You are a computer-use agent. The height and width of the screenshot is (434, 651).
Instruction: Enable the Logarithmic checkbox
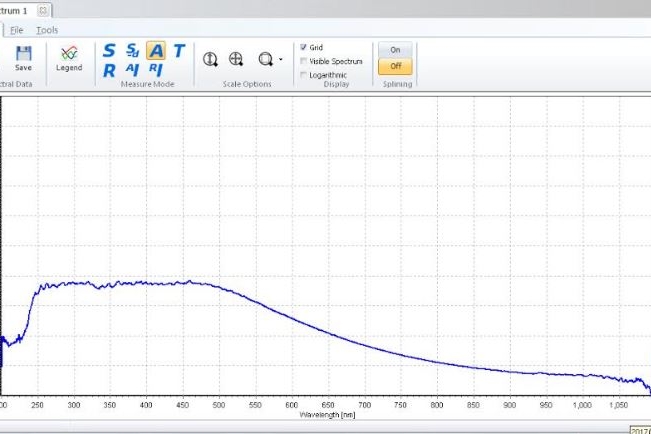coord(304,75)
